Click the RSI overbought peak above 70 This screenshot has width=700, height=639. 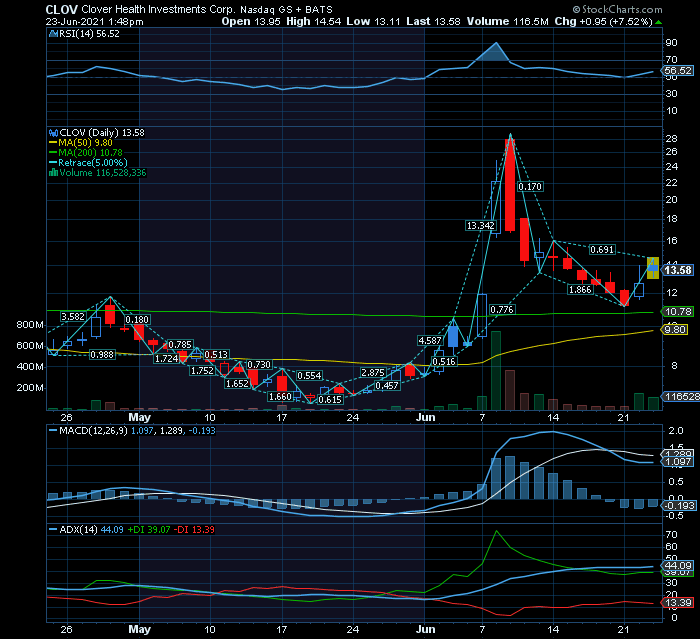496,52
